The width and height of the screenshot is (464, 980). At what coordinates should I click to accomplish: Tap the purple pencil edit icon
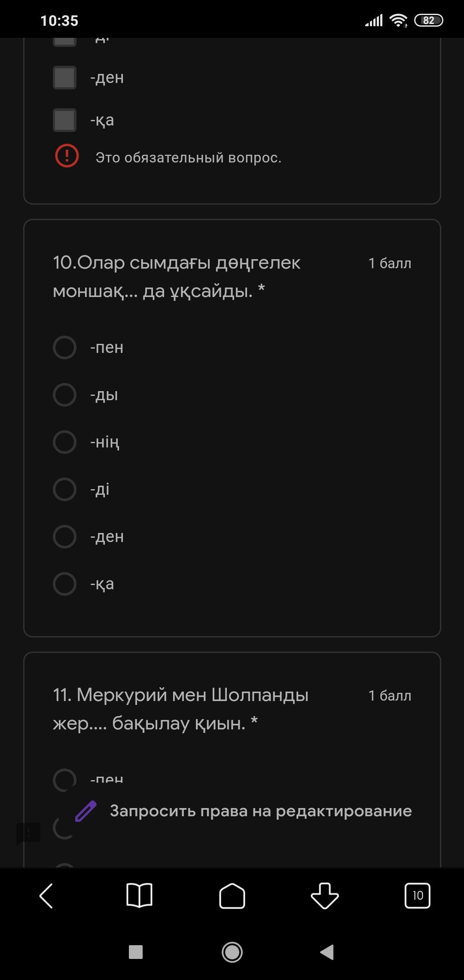point(86,811)
